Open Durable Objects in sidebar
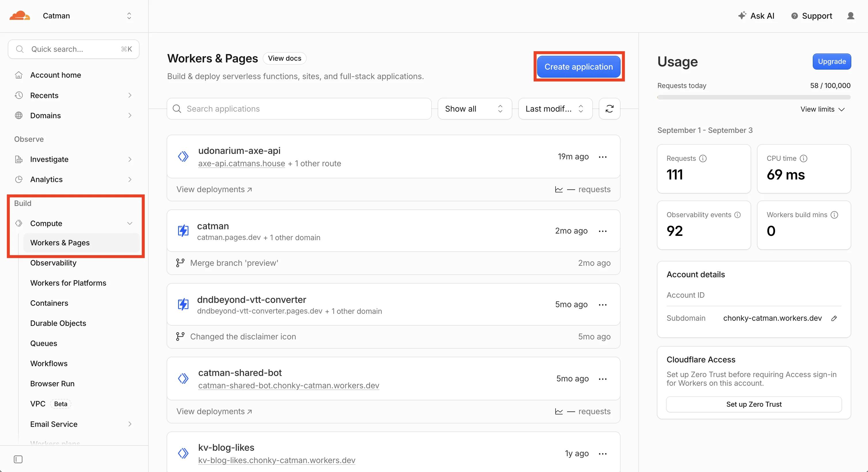 (58, 323)
